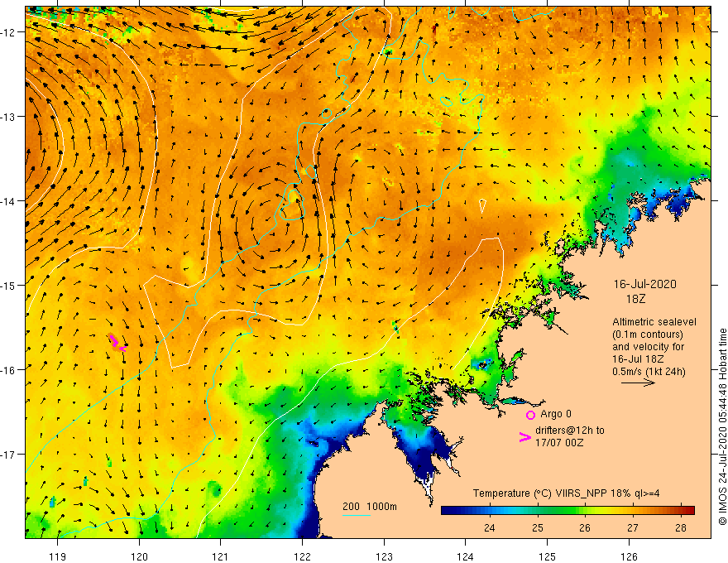Click the 'and velocity for' text
Image resolution: width=728 pixels, height=563 pixels.
pos(648,347)
